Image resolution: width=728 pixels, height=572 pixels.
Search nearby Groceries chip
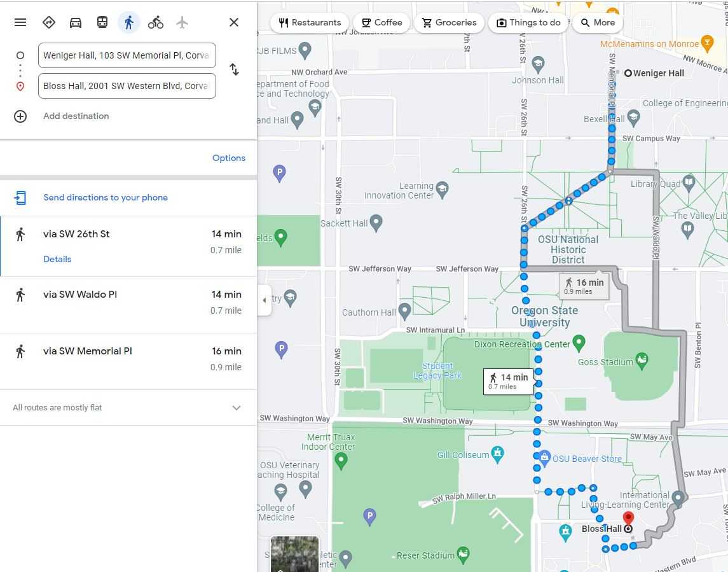click(449, 22)
